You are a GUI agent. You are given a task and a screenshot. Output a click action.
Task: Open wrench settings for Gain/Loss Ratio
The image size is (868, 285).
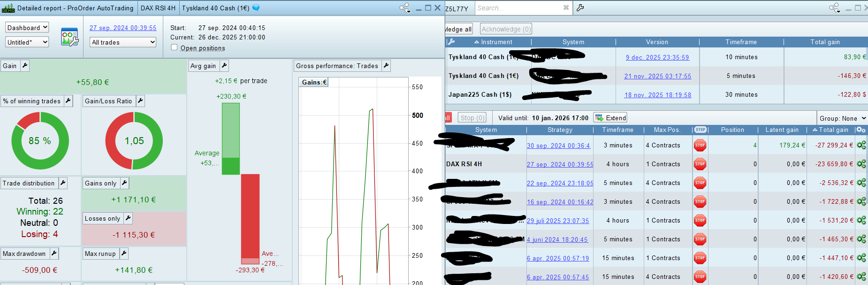coord(140,101)
